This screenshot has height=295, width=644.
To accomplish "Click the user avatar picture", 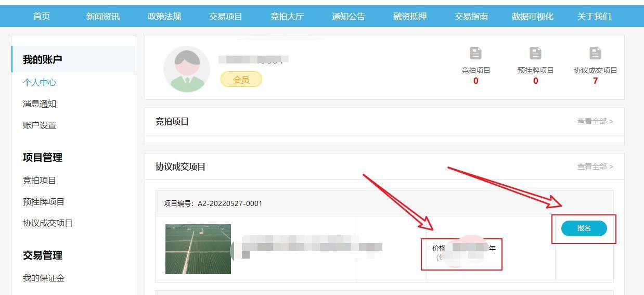I will pyautogui.click(x=187, y=69).
